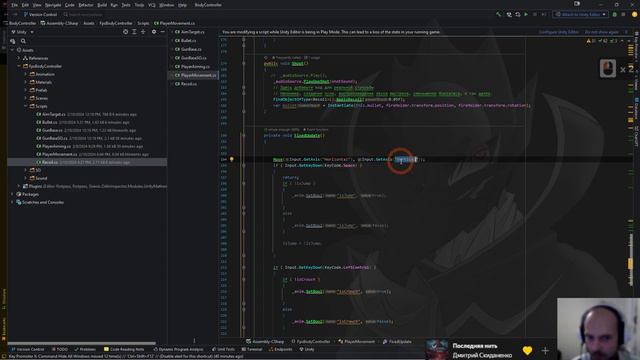Click the locate target icon in Explorer header

coord(125,31)
